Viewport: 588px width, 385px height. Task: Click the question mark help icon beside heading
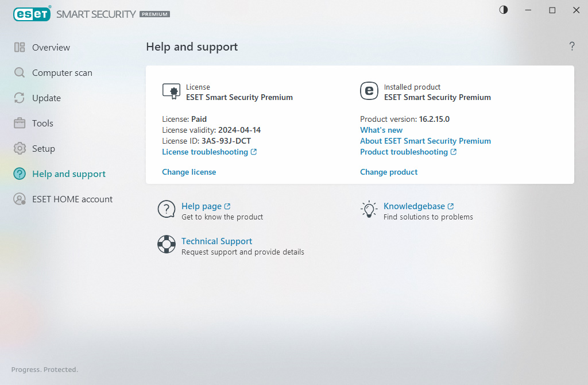point(571,46)
